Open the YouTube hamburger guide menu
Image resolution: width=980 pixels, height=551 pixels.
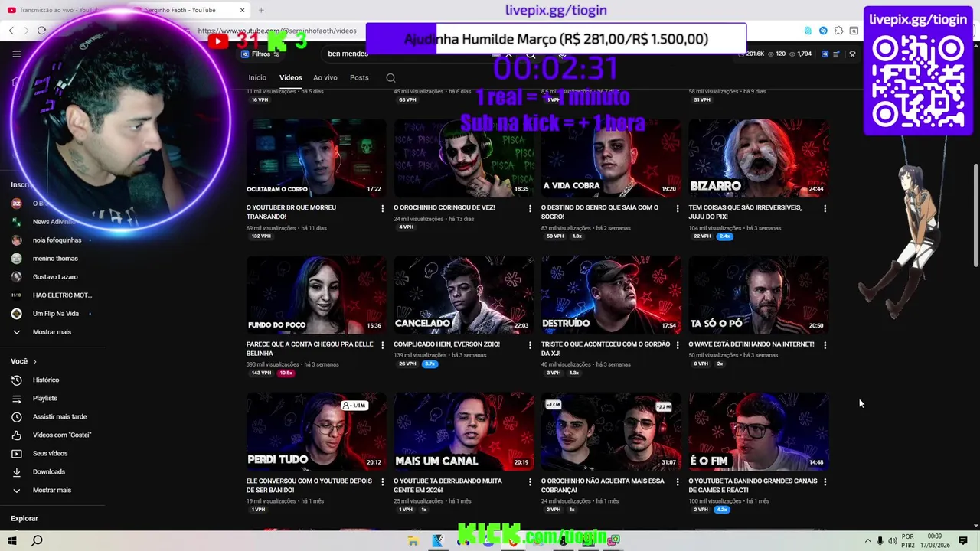click(16, 54)
